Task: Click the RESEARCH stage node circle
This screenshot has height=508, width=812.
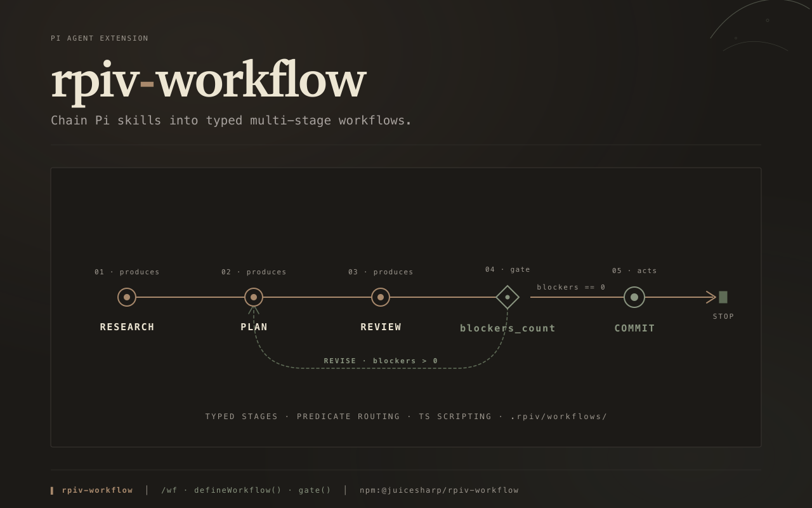Action: [127, 297]
